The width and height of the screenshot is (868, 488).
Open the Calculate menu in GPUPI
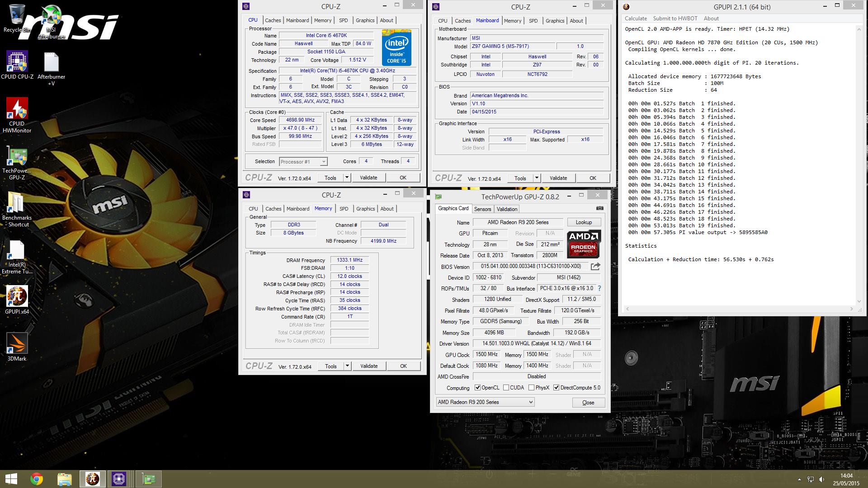click(x=636, y=19)
